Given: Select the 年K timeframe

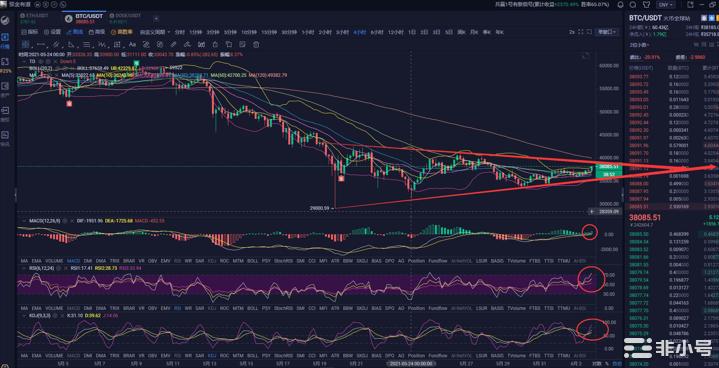Looking at the screenshot, I should (499, 32).
